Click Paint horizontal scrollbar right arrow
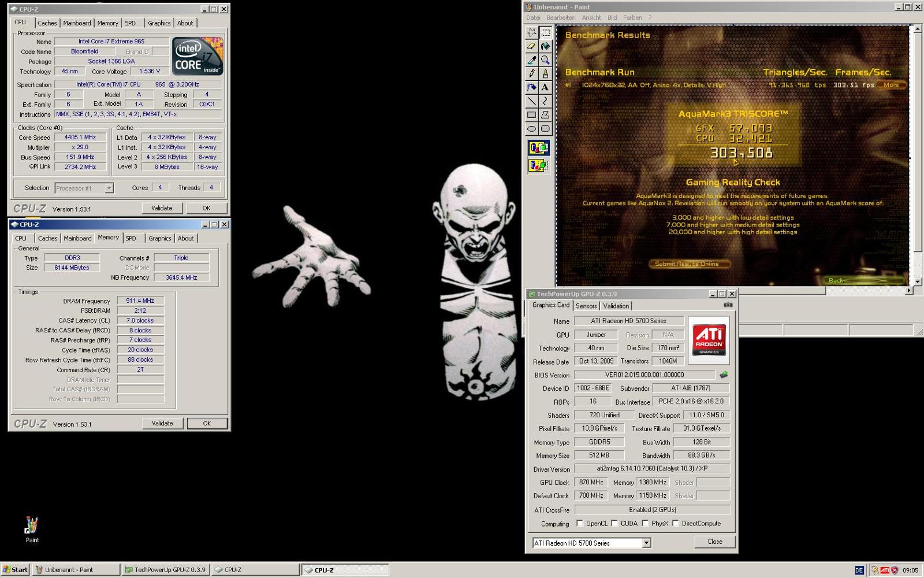The image size is (924, 578). click(x=909, y=291)
